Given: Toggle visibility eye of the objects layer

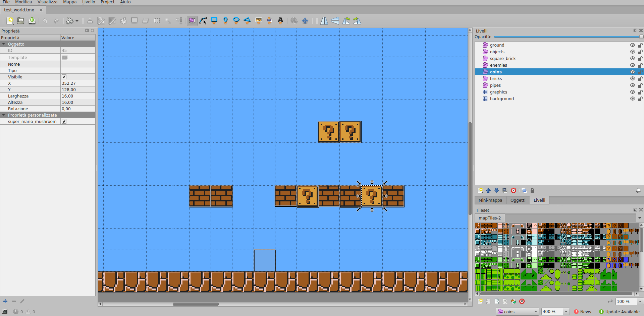Looking at the screenshot, I should (x=633, y=52).
